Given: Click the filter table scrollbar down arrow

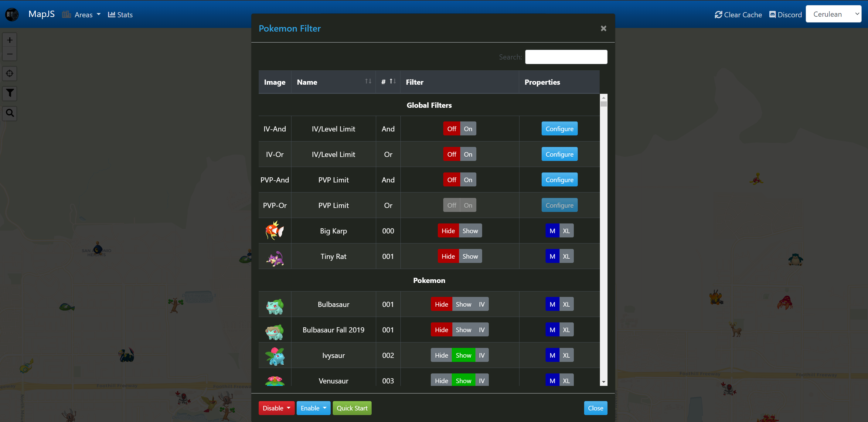Looking at the screenshot, I should tap(604, 382).
